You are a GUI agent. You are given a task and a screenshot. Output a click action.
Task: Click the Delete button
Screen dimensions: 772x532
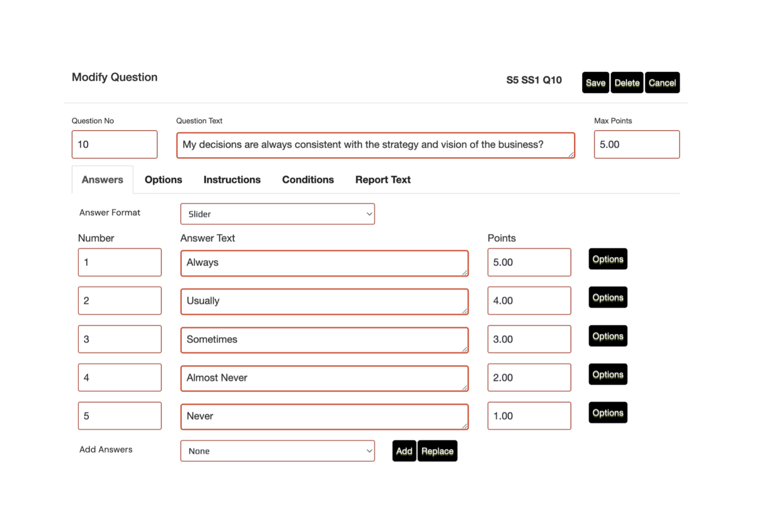626,82
